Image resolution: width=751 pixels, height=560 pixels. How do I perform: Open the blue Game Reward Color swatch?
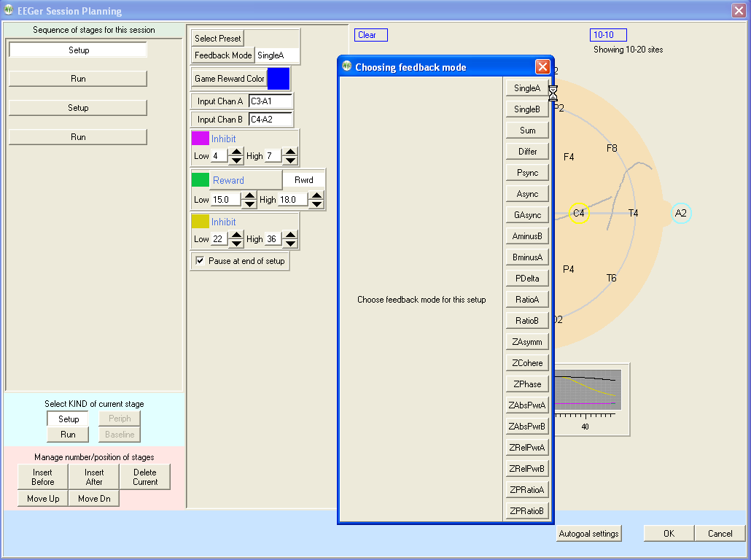tap(279, 79)
